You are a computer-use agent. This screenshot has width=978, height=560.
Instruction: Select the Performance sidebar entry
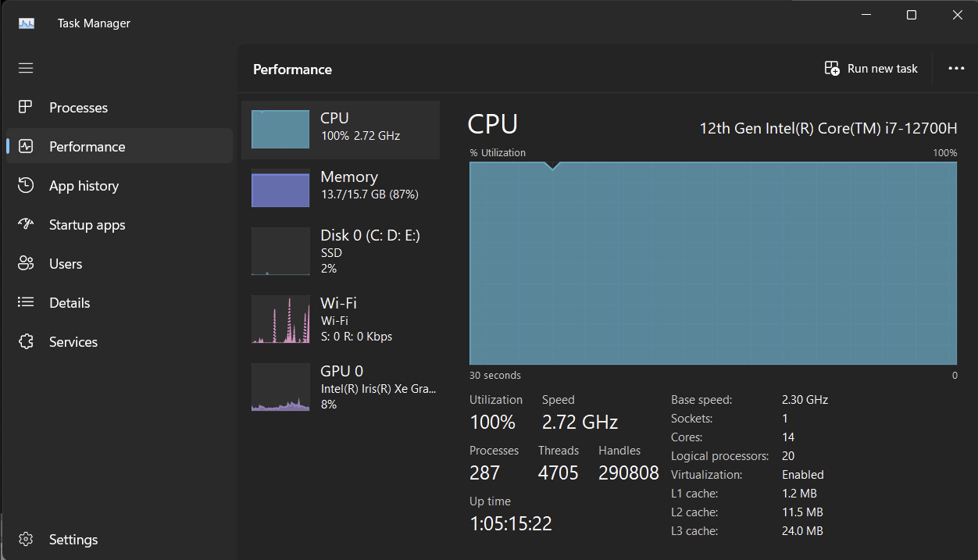tap(87, 146)
